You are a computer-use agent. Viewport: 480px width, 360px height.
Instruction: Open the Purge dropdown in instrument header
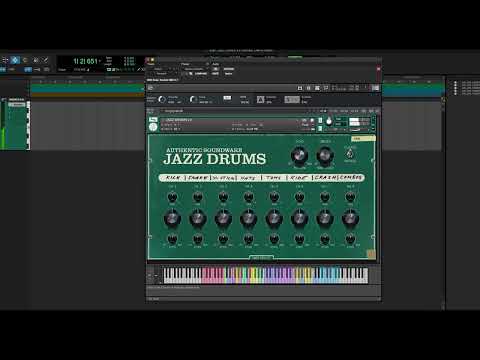(306, 125)
